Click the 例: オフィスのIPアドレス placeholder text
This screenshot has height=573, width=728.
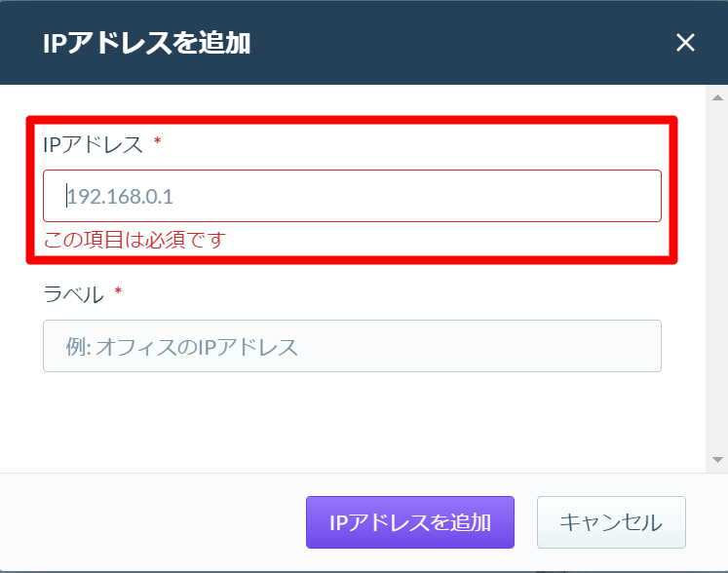tap(181, 347)
